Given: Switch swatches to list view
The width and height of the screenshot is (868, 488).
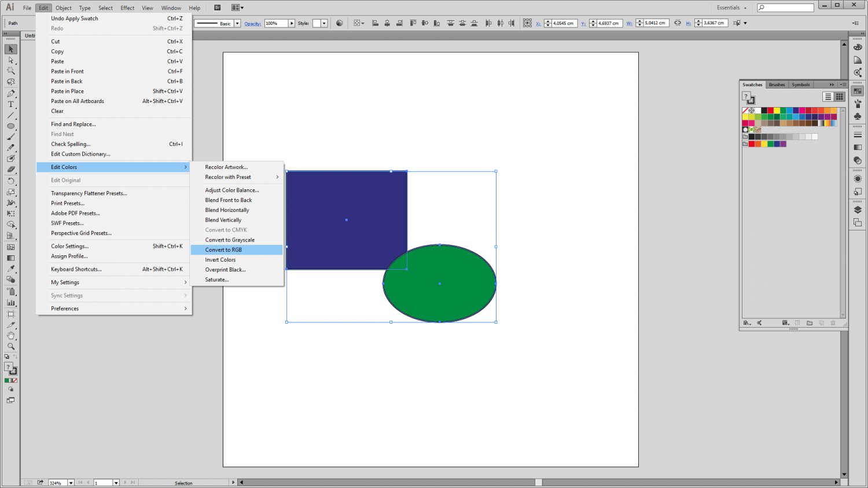Looking at the screenshot, I should 828,97.
